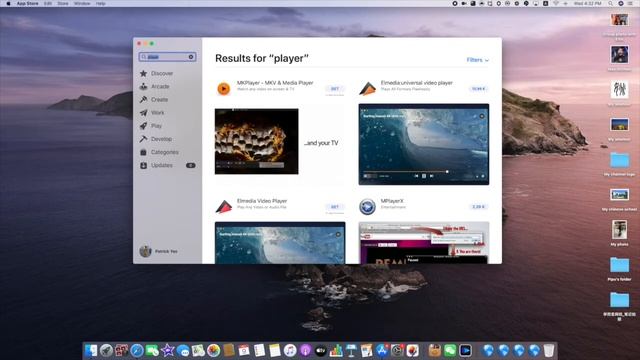Open the Help menu

[x=100, y=3]
